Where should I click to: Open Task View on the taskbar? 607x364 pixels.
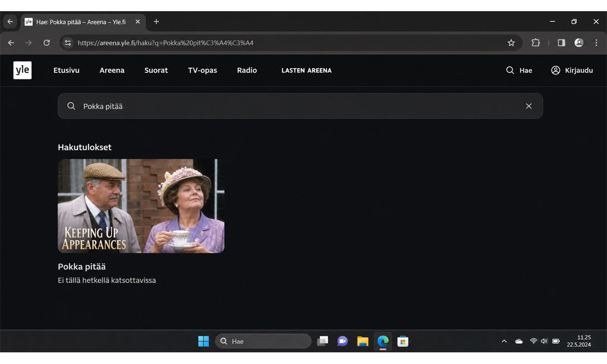pyautogui.click(x=323, y=341)
